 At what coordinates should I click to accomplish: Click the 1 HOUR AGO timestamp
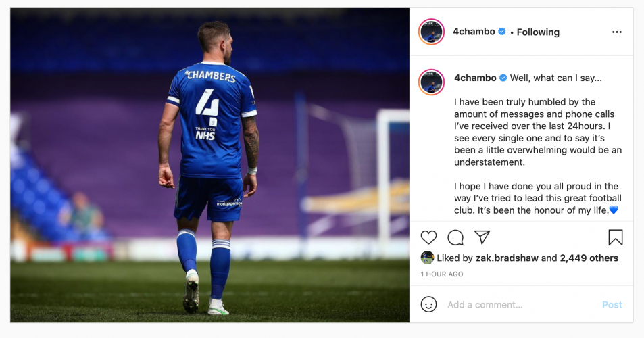tap(442, 274)
